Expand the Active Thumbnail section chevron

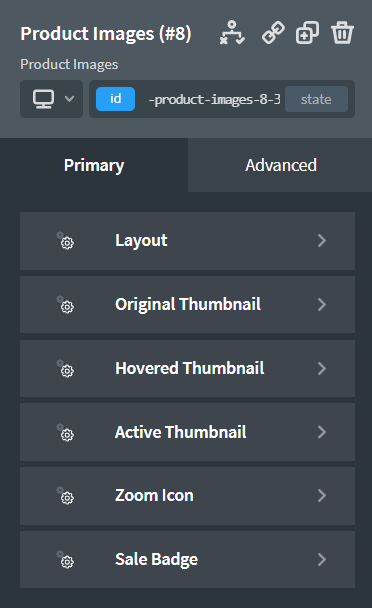tap(322, 432)
